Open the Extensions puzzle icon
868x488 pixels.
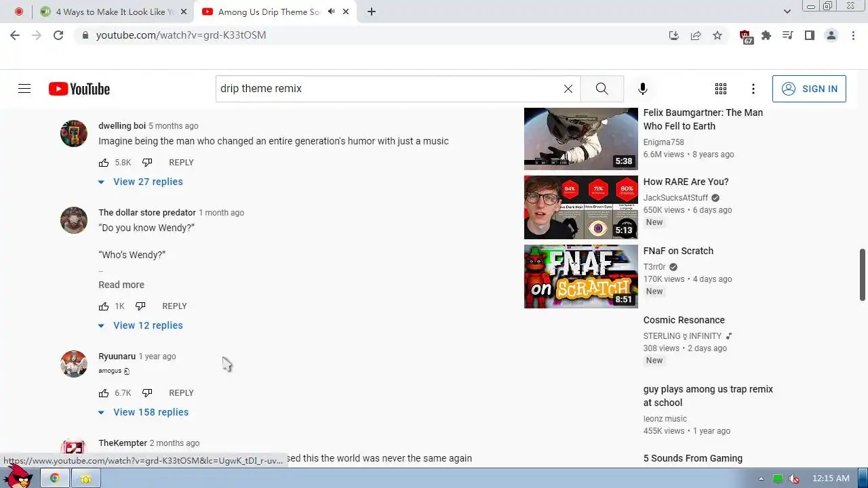766,35
